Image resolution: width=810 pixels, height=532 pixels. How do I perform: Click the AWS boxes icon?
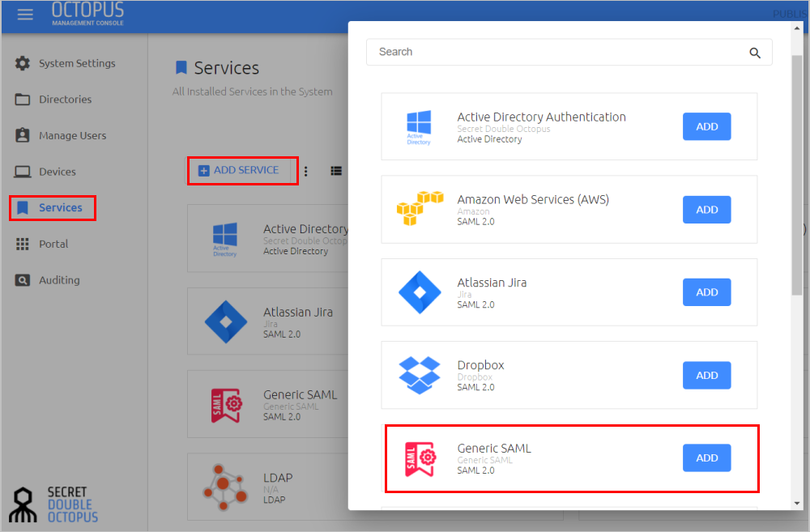pyautogui.click(x=420, y=207)
